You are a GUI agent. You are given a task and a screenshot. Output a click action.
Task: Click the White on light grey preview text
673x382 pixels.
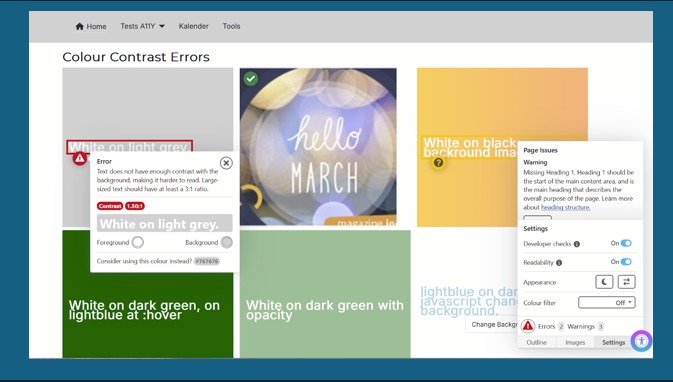click(x=164, y=224)
